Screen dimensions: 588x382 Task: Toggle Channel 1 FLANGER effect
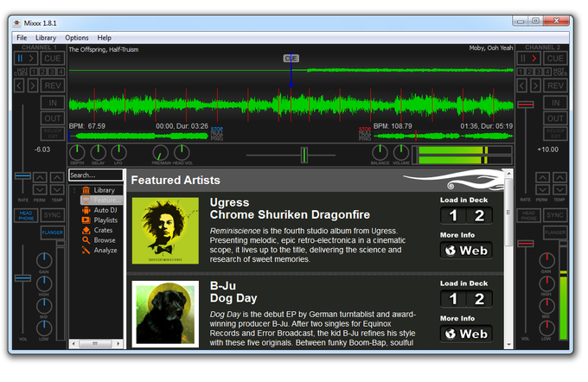[53, 232]
